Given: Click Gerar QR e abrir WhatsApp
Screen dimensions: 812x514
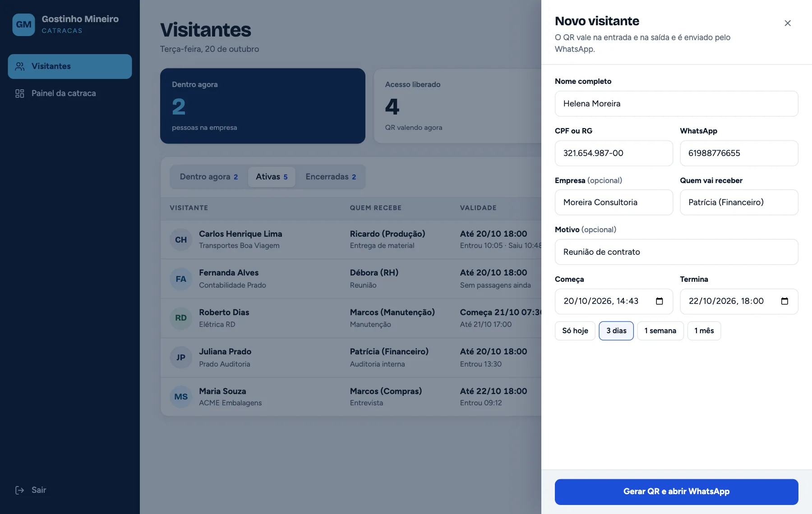Looking at the screenshot, I should [x=676, y=491].
